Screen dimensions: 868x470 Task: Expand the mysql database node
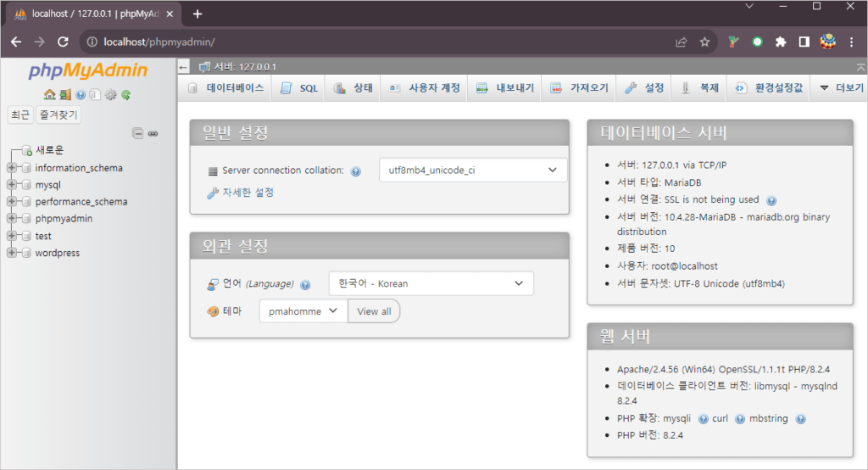12,184
